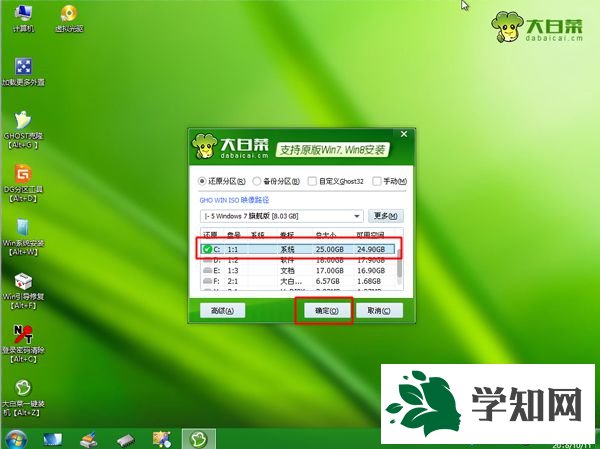
Task: Click the 高级 button
Action: [x=222, y=310]
